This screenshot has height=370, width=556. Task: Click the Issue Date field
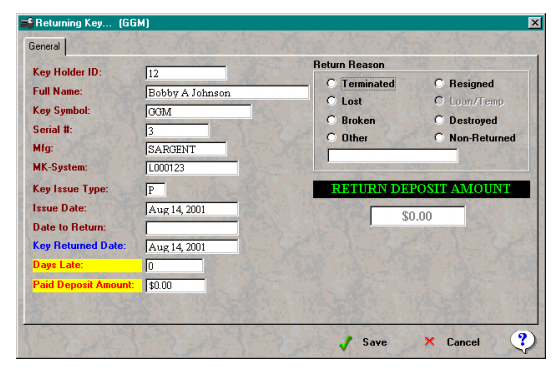[x=192, y=209]
